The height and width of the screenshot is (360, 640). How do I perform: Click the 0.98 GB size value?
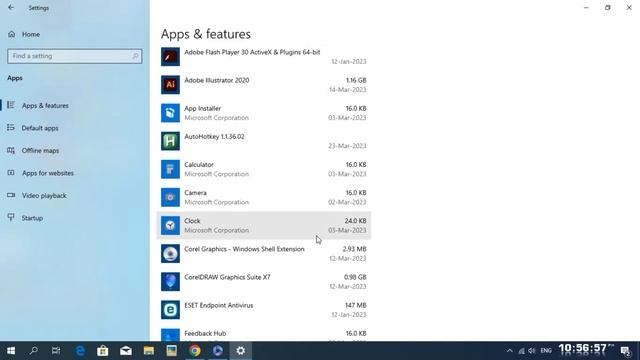355,278
